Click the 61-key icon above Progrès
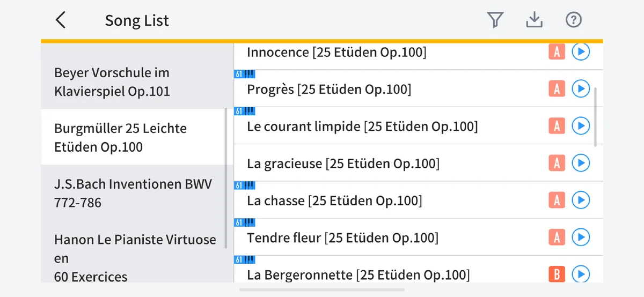 point(245,74)
